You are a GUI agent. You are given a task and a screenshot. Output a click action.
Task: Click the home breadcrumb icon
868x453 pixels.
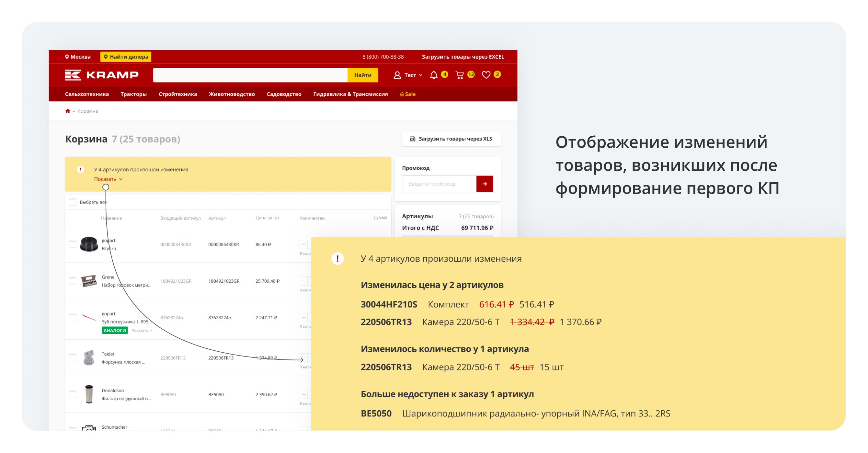67,111
